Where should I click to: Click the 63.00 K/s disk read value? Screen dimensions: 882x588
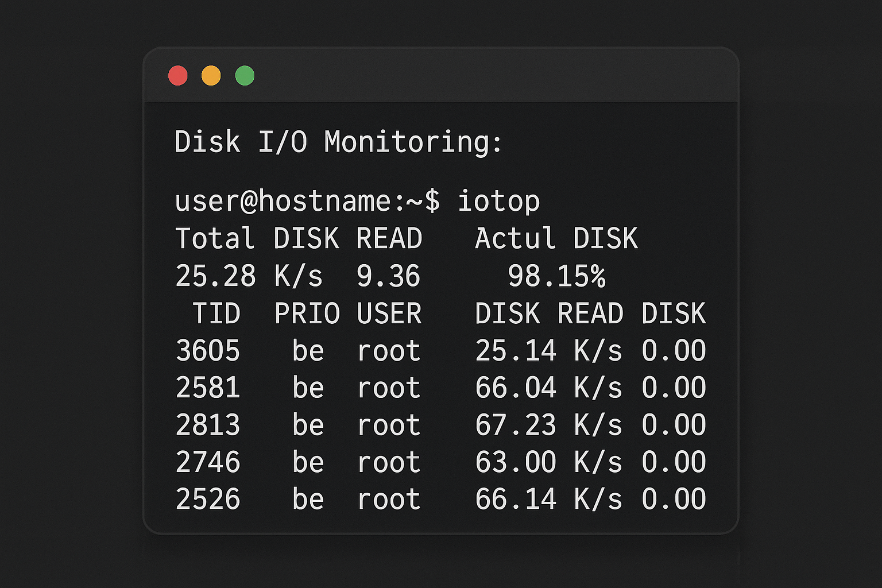point(548,463)
